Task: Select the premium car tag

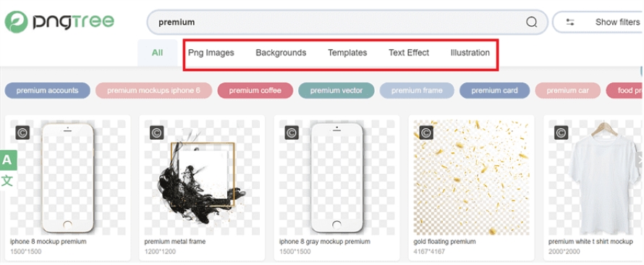Action: [567, 91]
